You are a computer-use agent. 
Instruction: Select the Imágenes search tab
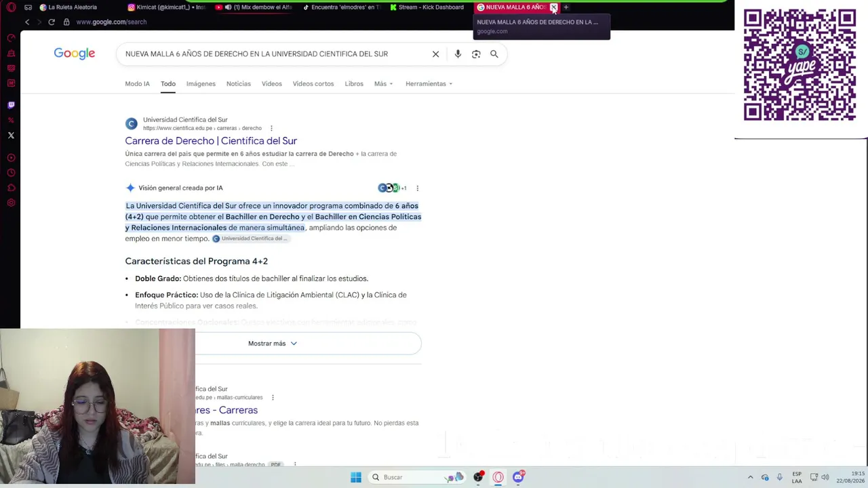coord(201,84)
